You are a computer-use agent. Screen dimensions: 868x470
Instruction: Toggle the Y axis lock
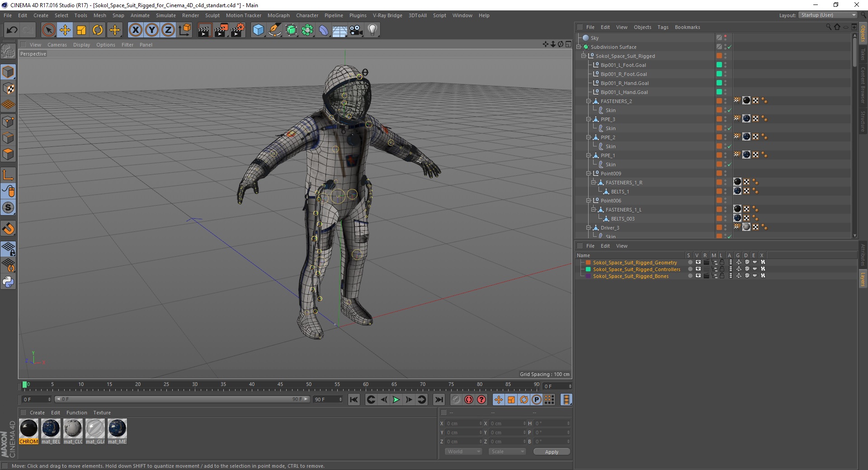click(x=152, y=30)
